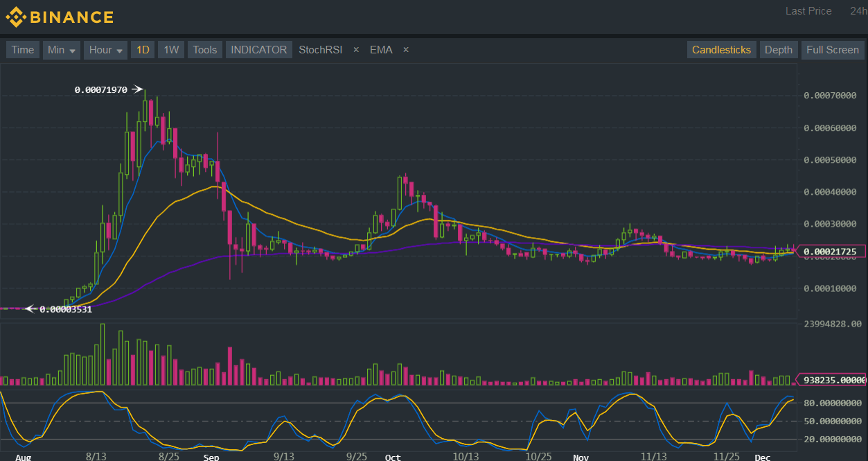The width and height of the screenshot is (868, 461).
Task: Switch to the Depth chart tab
Action: (x=778, y=50)
